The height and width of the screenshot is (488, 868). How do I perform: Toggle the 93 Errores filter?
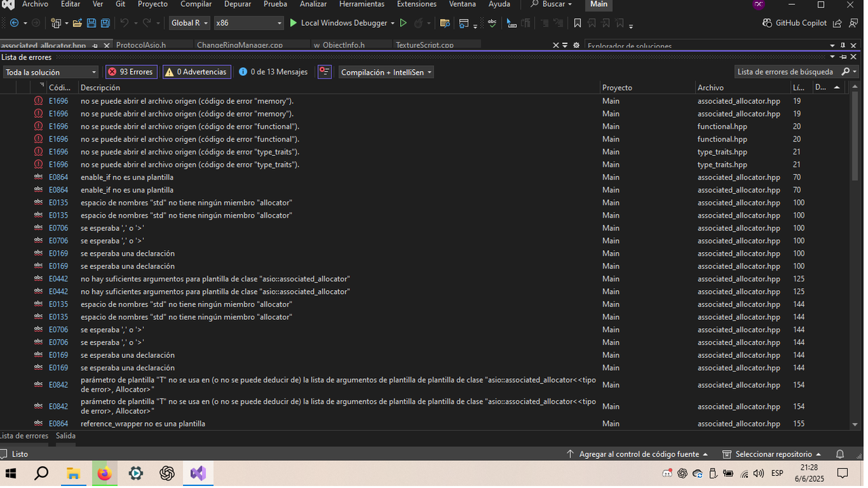pyautogui.click(x=132, y=72)
